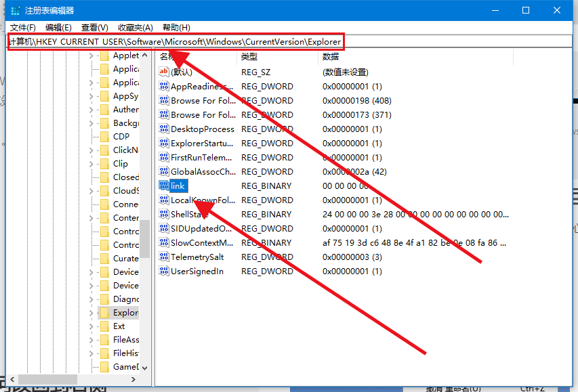
Task: Select the Conne tree item
Action: pos(126,204)
